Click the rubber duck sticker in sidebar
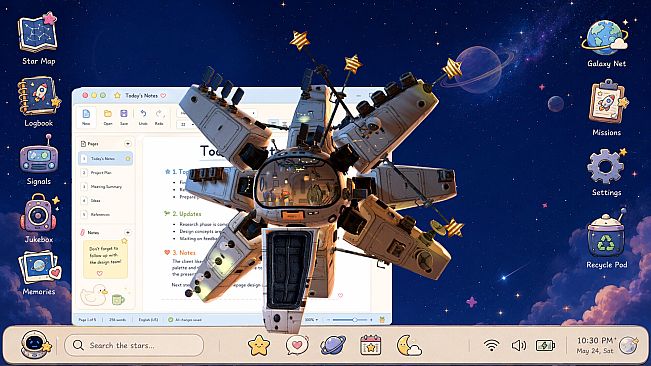The image size is (651, 366). (94, 295)
